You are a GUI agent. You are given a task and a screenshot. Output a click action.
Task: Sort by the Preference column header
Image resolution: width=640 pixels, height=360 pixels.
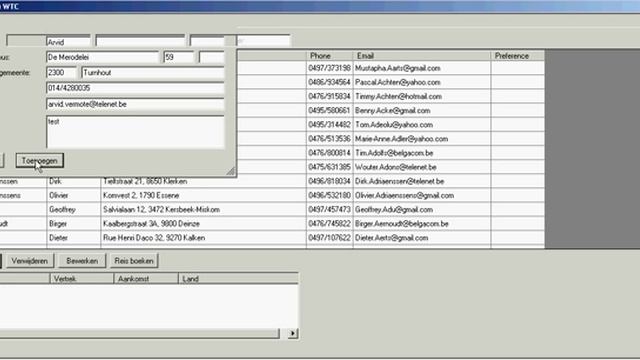click(518, 56)
